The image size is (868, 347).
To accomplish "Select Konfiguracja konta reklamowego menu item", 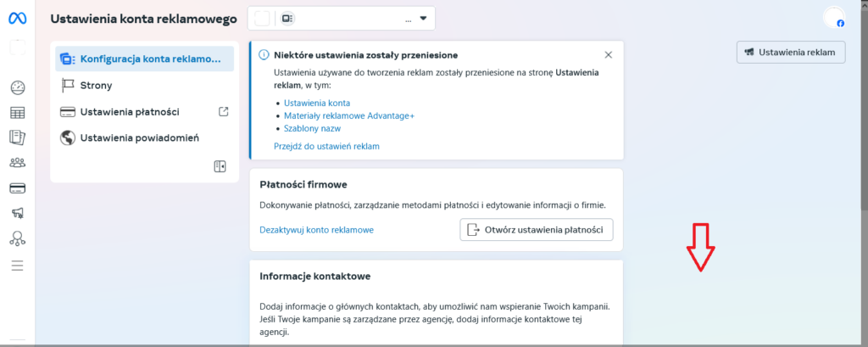I will (x=142, y=59).
